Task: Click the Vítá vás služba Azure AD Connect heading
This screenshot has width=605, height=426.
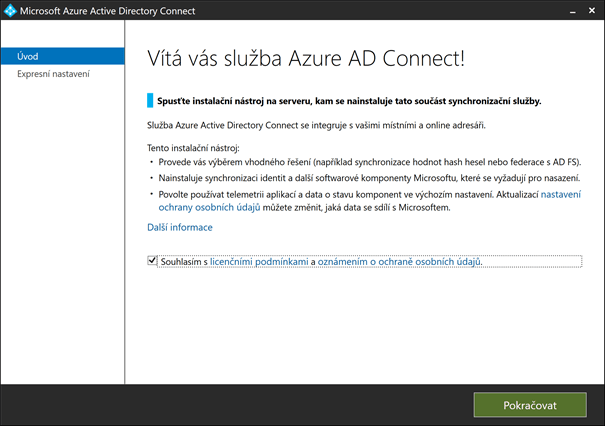Action: (305, 58)
